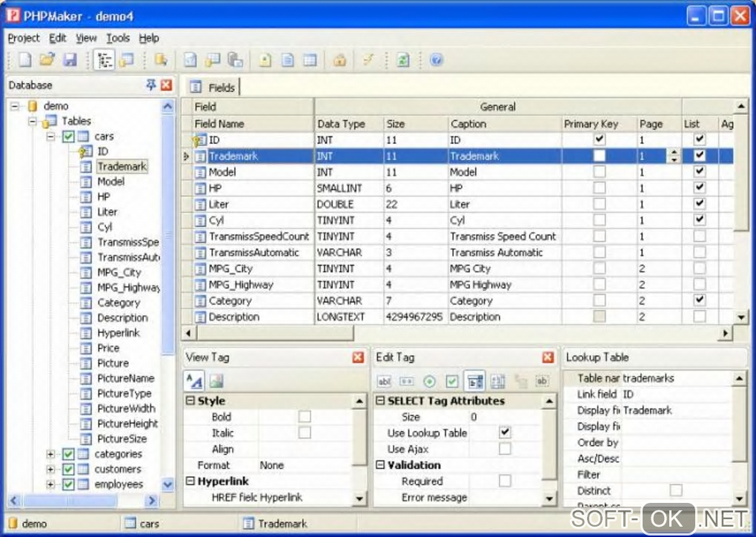The height and width of the screenshot is (537, 756).
Task: Uncheck List checkbox for ID row
Action: coord(699,139)
